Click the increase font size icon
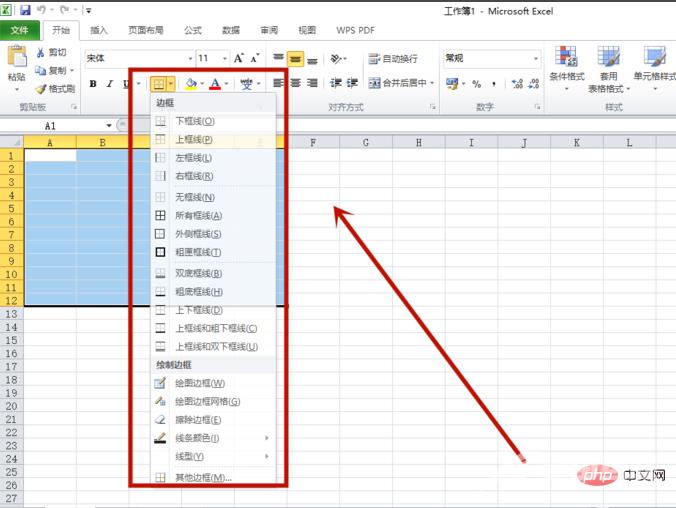The width and height of the screenshot is (676, 508). click(240, 59)
